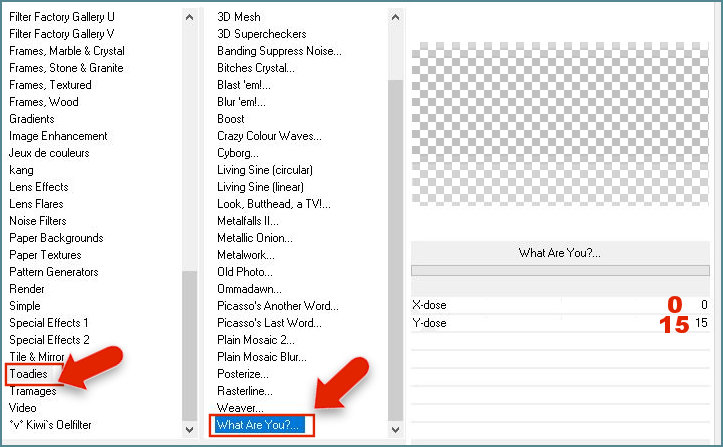723x447 pixels.
Task: Choose Picasso's Last Word filter
Action: click(269, 323)
